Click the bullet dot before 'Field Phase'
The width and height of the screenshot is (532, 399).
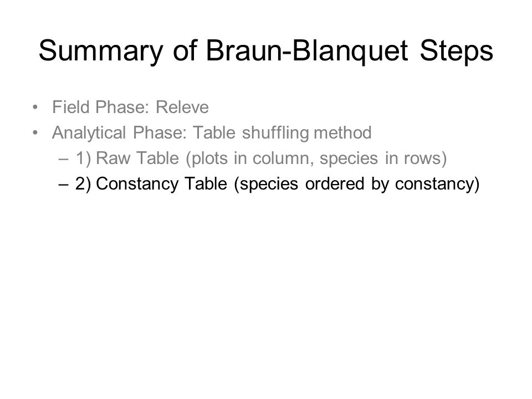(x=35, y=108)
